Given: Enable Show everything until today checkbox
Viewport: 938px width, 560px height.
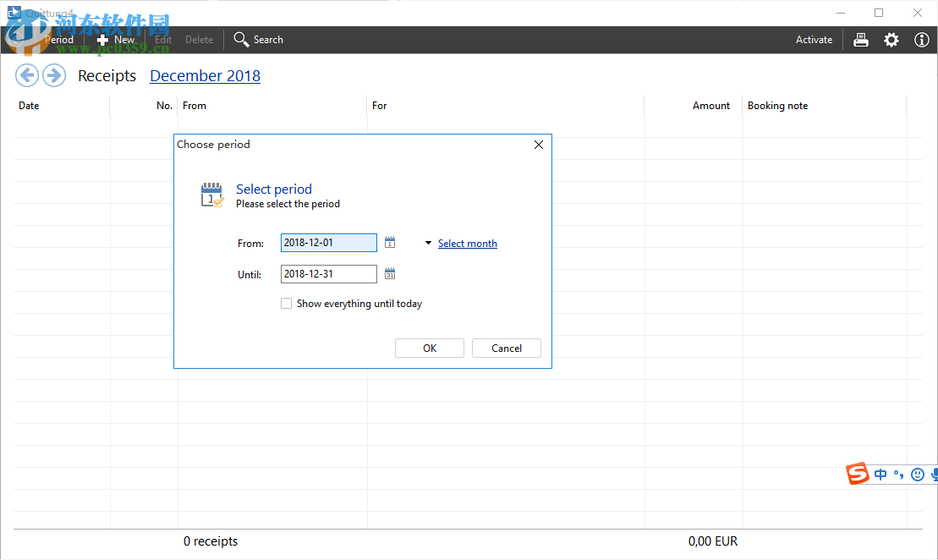Looking at the screenshot, I should 287,304.
